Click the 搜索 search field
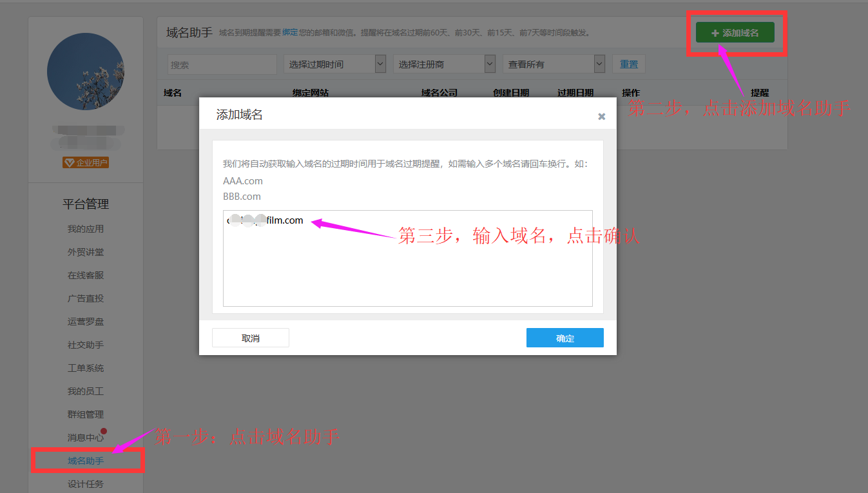 (x=222, y=64)
